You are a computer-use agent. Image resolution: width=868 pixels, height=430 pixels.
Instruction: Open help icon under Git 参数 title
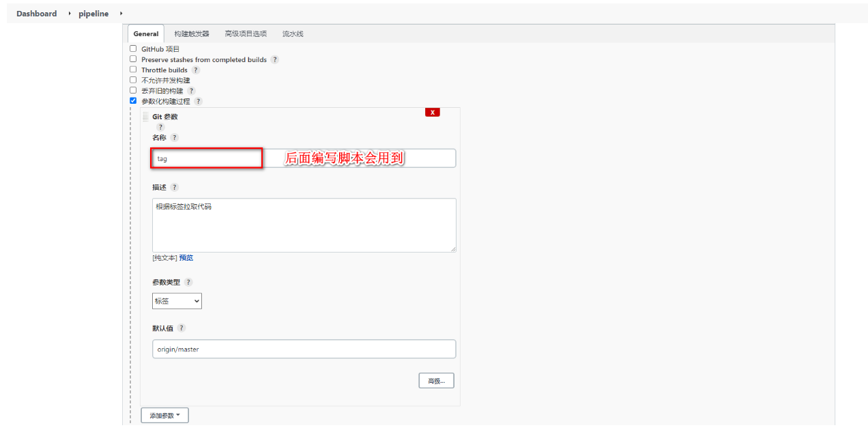[160, 127]
